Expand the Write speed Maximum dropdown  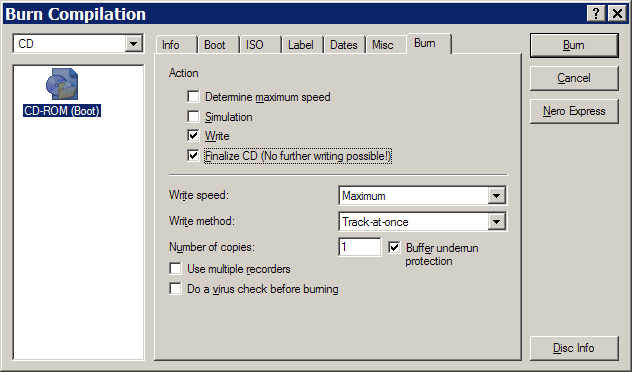pyautogui.click(x=496, y=196)
